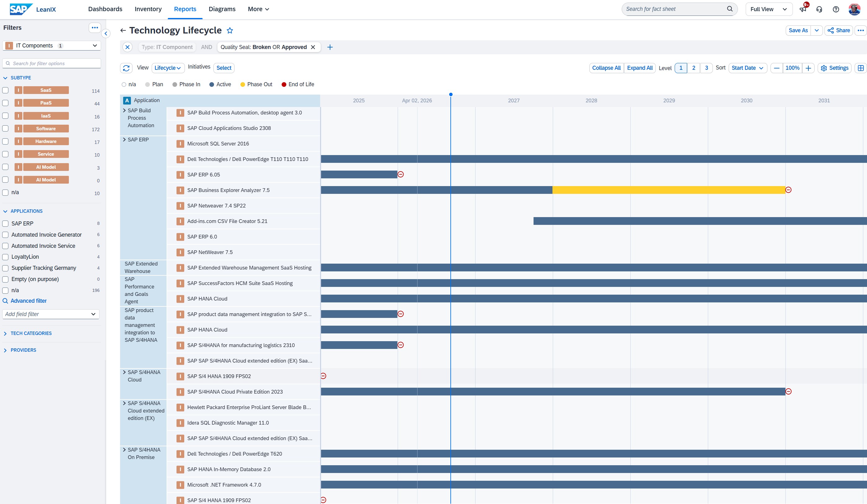
Task: Open report Settings
Action: coord(835,68)
